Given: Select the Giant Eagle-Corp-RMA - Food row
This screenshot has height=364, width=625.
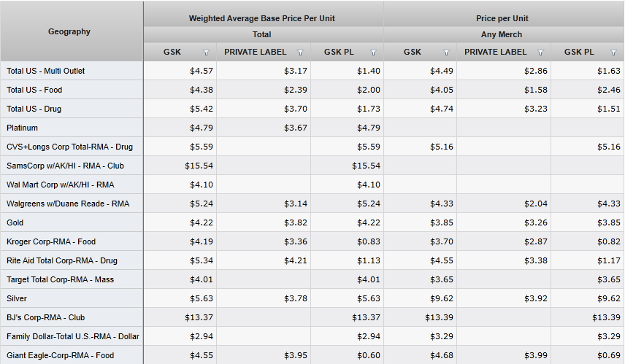Looking at the screenshot, I should coord(61,355).
